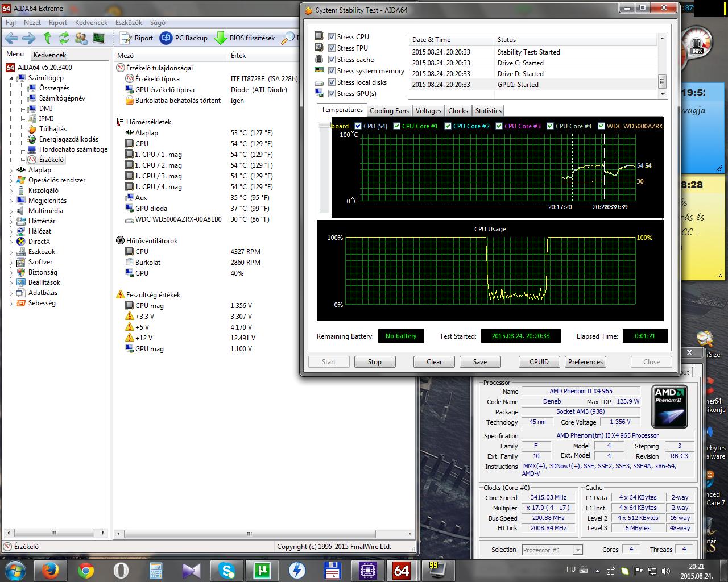Click the Stop button
The height and width of the screenshot is (582, 728).
point(375,362)
